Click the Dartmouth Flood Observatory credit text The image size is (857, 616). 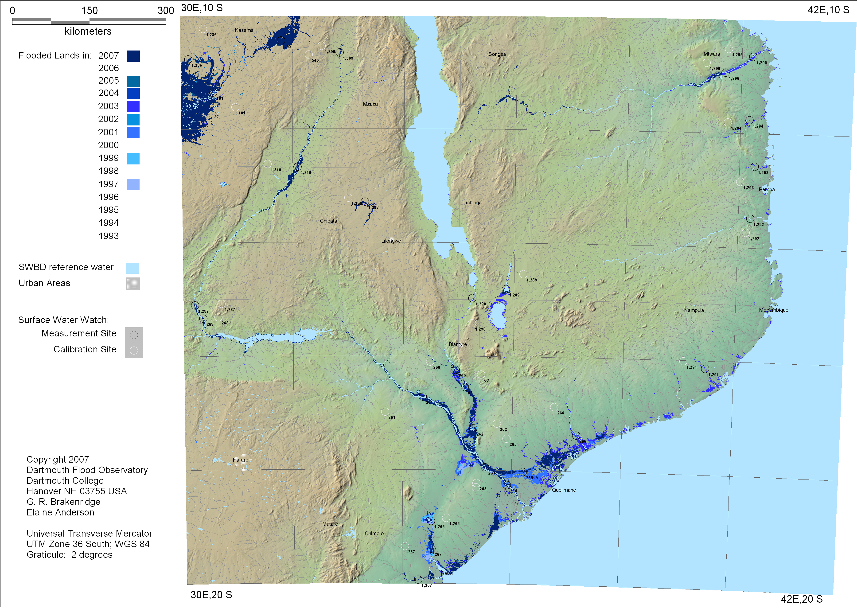pyautogui.click(x=87, y=470)
